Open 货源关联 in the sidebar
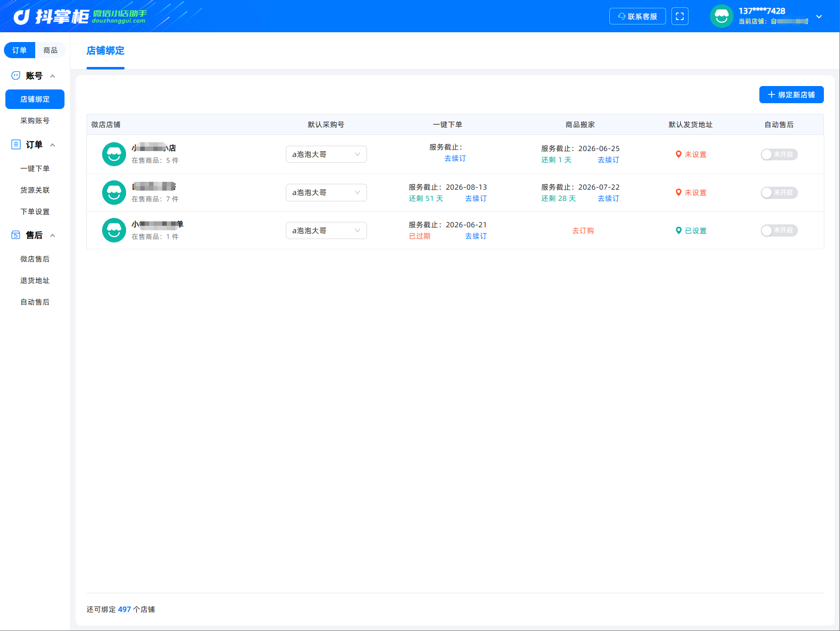The width and height of the screenshot is (840, 631). click(x=35, y=190)
